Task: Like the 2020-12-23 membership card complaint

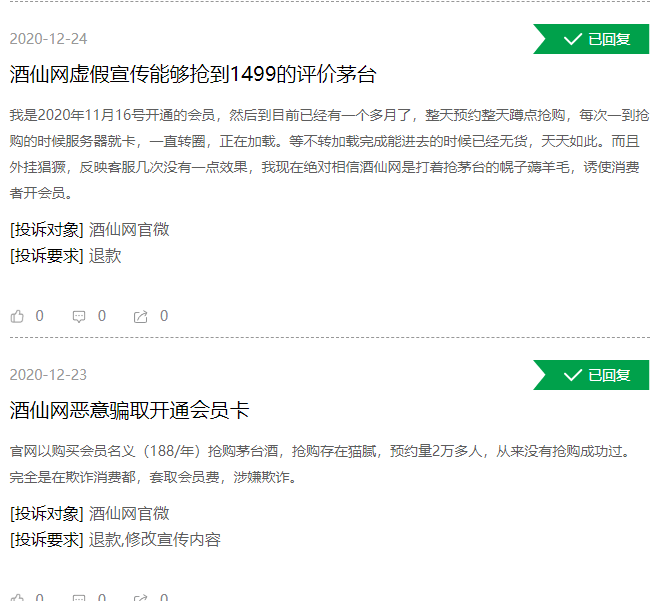Action: click(18, 597)
